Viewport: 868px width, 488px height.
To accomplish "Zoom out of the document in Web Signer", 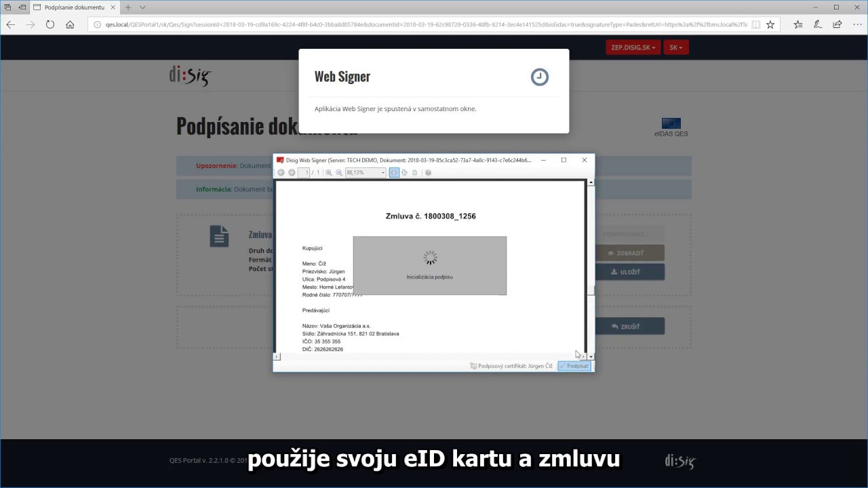I will (339, 173).
